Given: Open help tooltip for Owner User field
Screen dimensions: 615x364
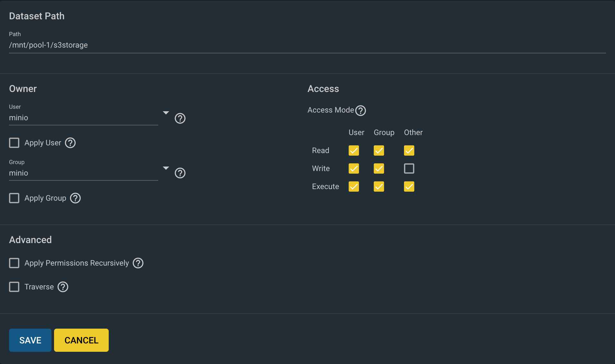Looking at the screenshot, I should (x=180, y=118).
